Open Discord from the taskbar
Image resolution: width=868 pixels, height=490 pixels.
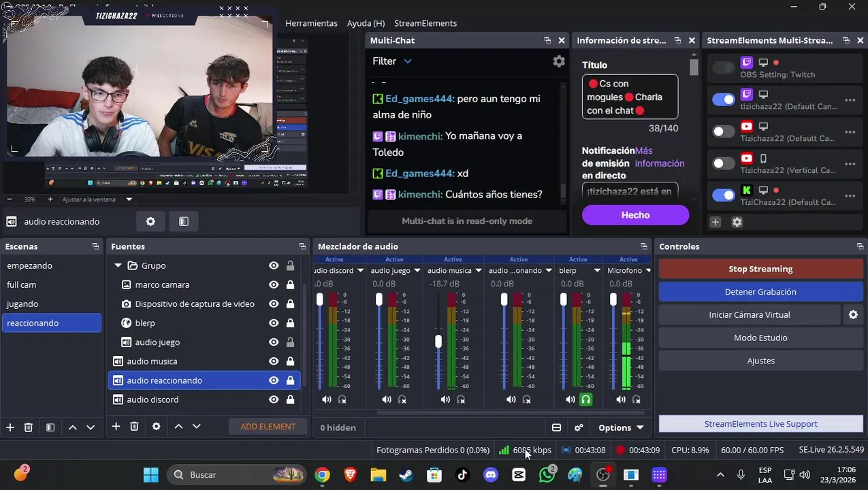click(491, 474)
